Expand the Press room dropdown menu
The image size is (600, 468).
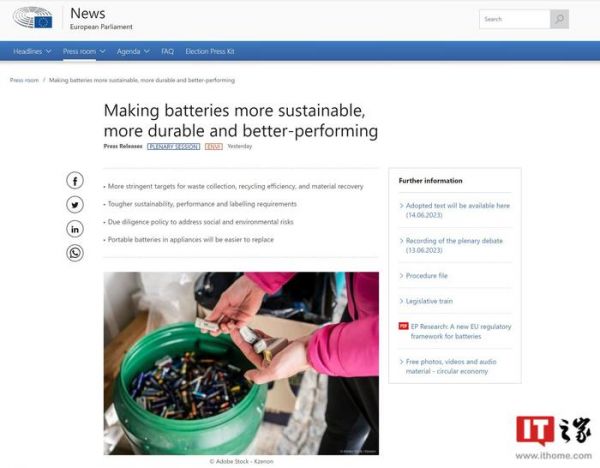[x=84, y=51]
